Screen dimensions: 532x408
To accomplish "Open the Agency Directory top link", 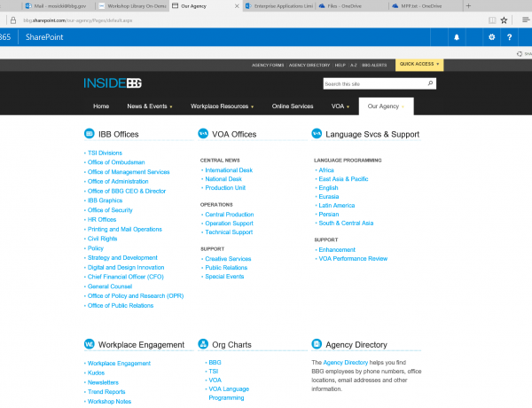I will click(x=309, y=65).
